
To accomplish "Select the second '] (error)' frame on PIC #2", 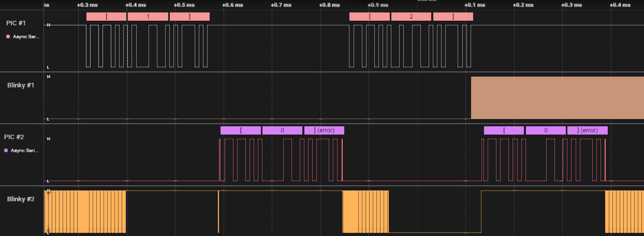I will coord(588,130).
